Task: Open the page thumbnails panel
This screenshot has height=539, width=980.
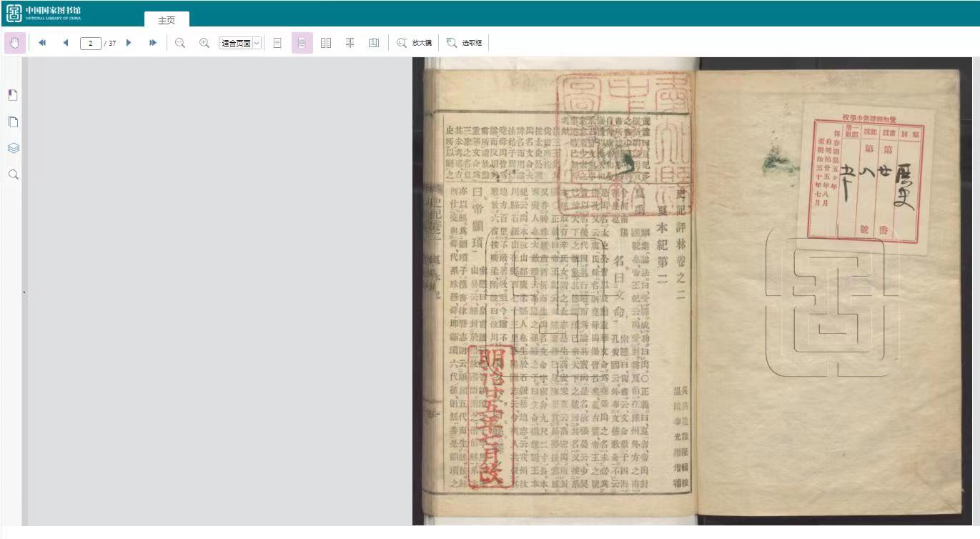Action: click(13, 122)
